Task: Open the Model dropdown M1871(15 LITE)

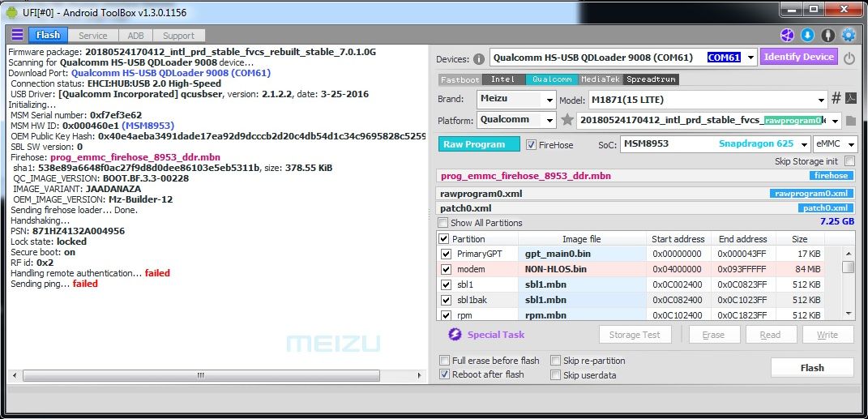Action: click(x=821, y=100)
